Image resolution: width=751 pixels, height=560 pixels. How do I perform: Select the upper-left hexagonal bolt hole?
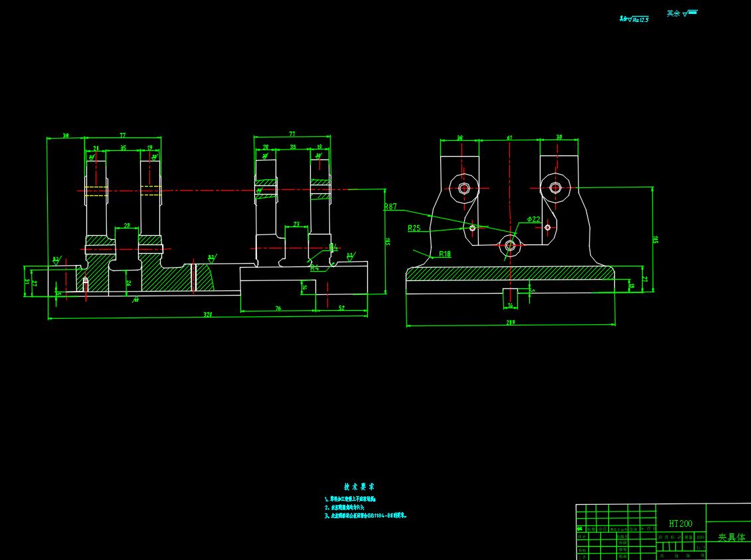click(464, 188)
